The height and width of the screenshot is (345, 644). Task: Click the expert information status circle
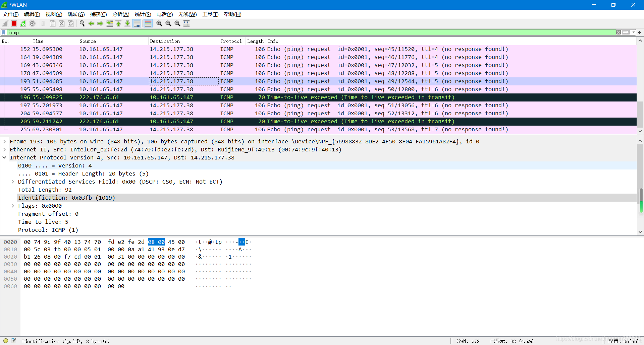[x=6, y=341]
